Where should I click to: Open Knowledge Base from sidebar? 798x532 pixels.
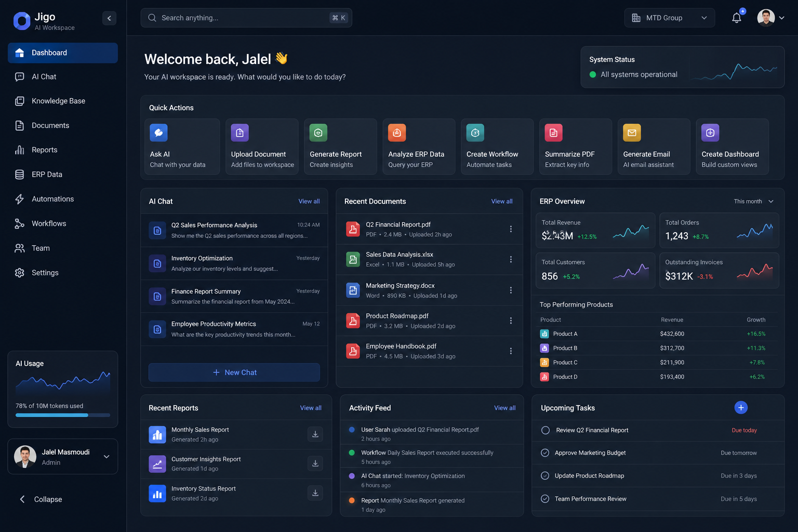click(x=63, y=101)
